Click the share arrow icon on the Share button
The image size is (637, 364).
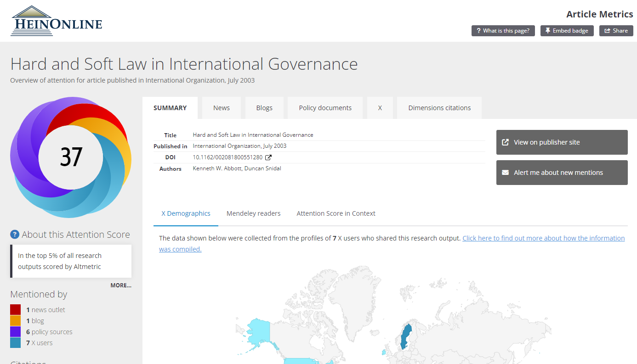tap(607, 31)
